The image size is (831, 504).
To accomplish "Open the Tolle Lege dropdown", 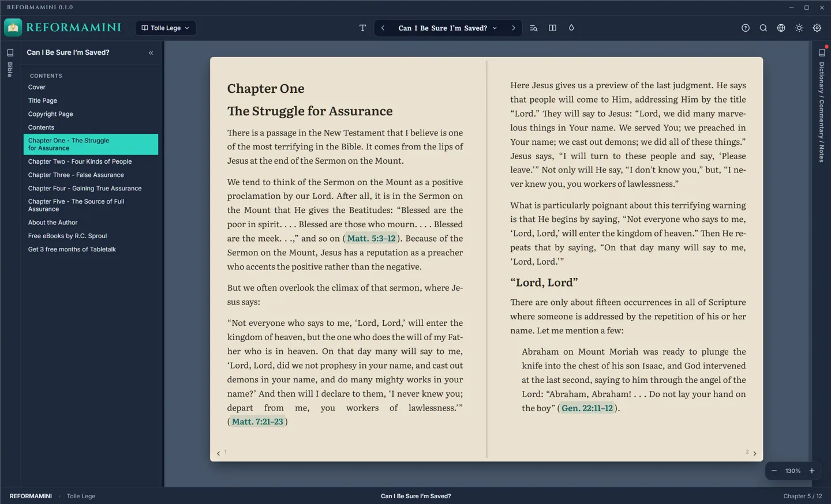I will 166,28.
